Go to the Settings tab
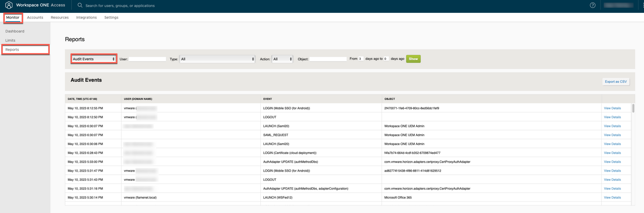This screenshot has height=213, width=644. 111,17
